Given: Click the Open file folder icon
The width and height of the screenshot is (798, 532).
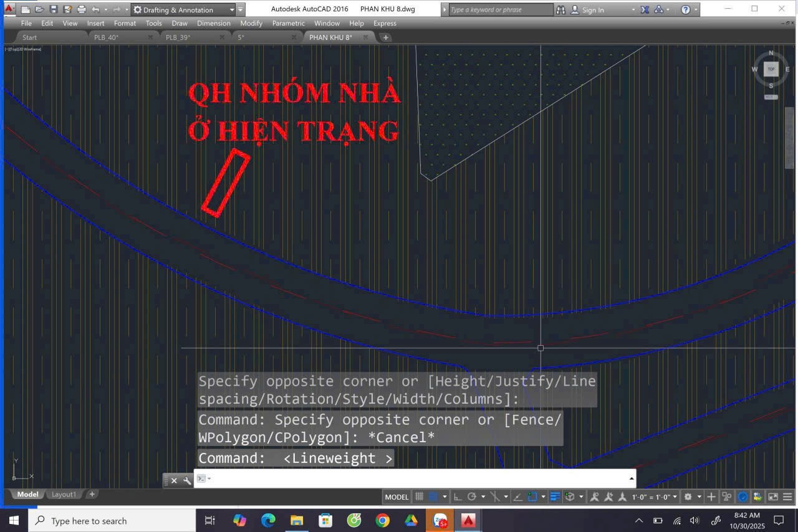Looking at the screenshot, I should point(39,10).
